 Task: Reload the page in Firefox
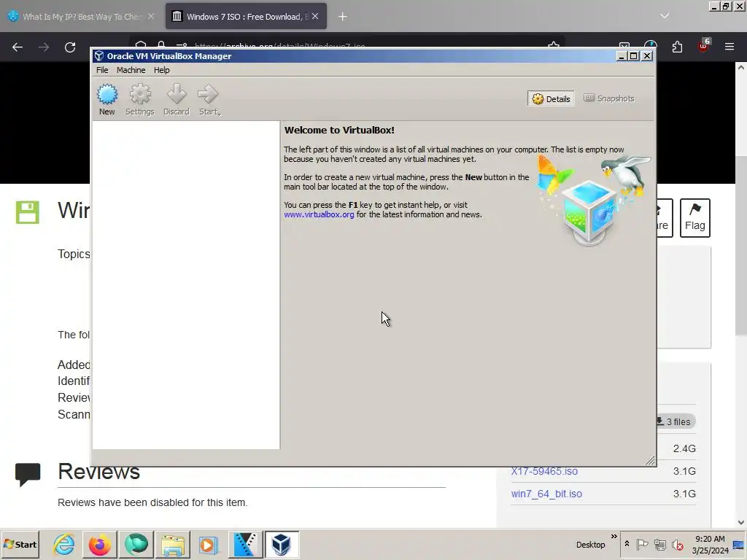pos(70,47)
